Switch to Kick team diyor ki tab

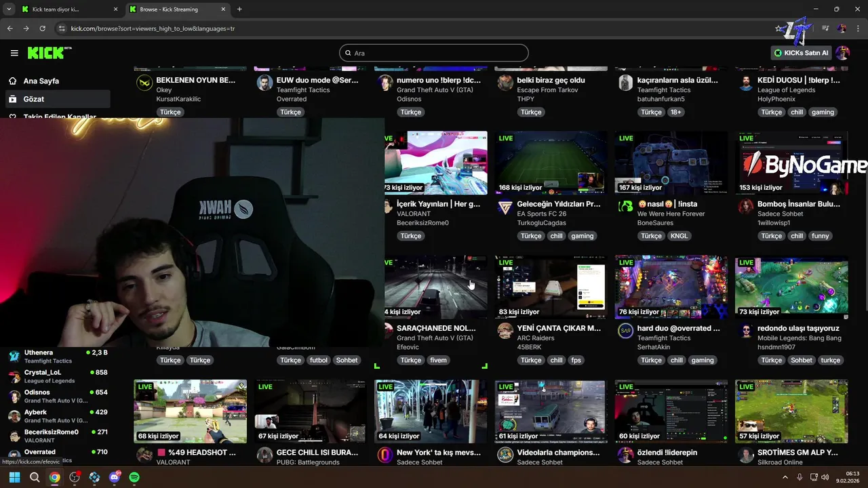[x=68, y=9]
